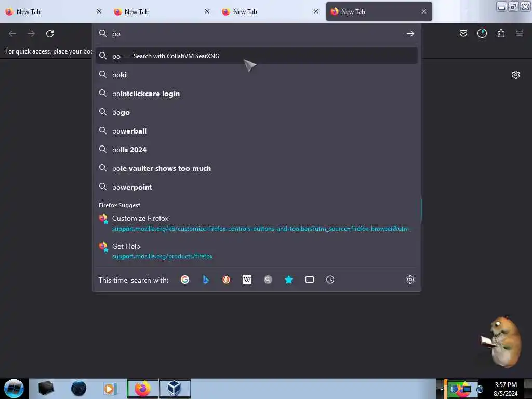Select pole vaulter shows too much suggestion

[257, 168]
